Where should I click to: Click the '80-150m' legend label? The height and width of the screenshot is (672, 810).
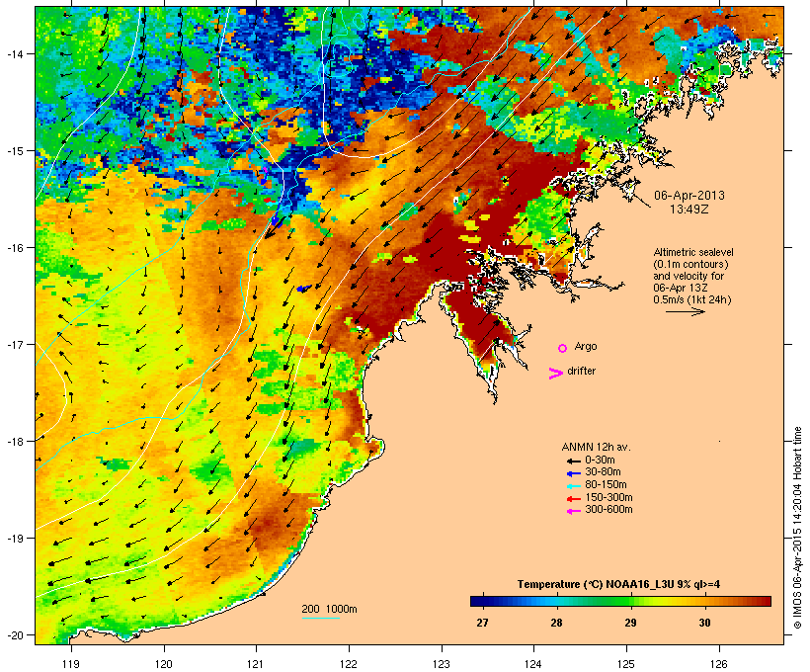click(606, 485)
